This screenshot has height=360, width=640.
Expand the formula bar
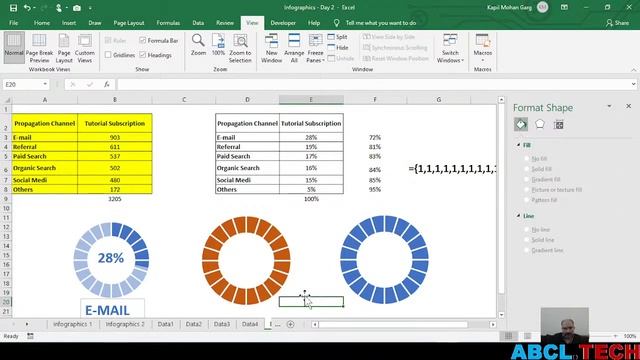(633, 84)
